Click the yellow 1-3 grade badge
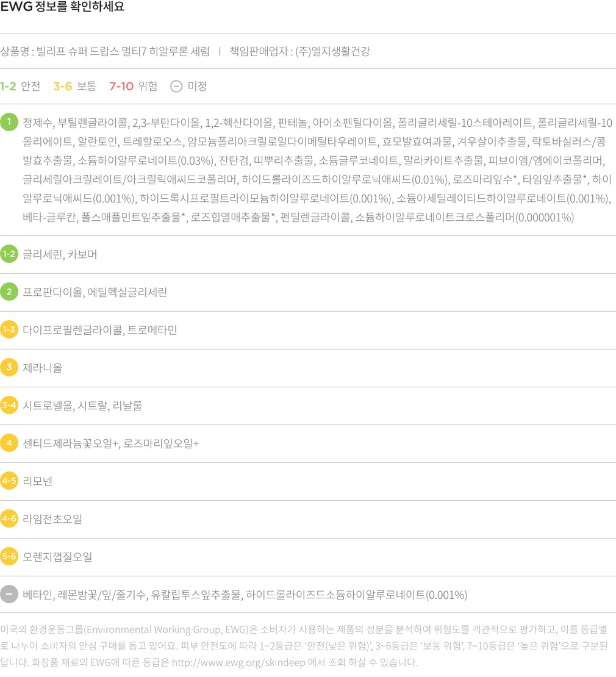The image size is (616, 677). click(9, 330)
